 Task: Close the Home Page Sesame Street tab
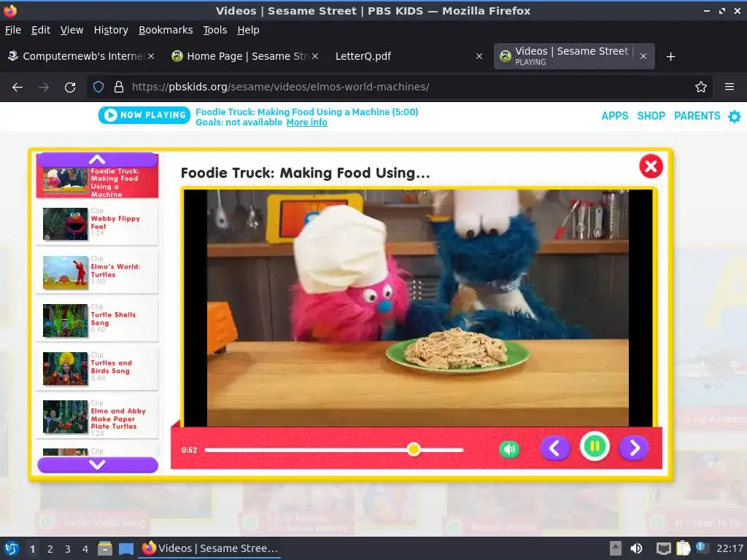click(x=315, y=56)
